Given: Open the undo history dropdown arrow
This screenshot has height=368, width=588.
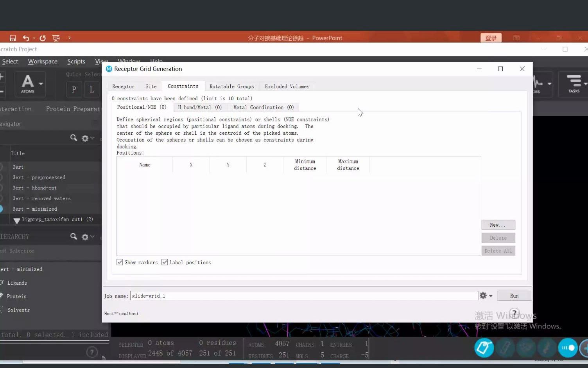Looking at the screenshot, I should pos(34,38).
